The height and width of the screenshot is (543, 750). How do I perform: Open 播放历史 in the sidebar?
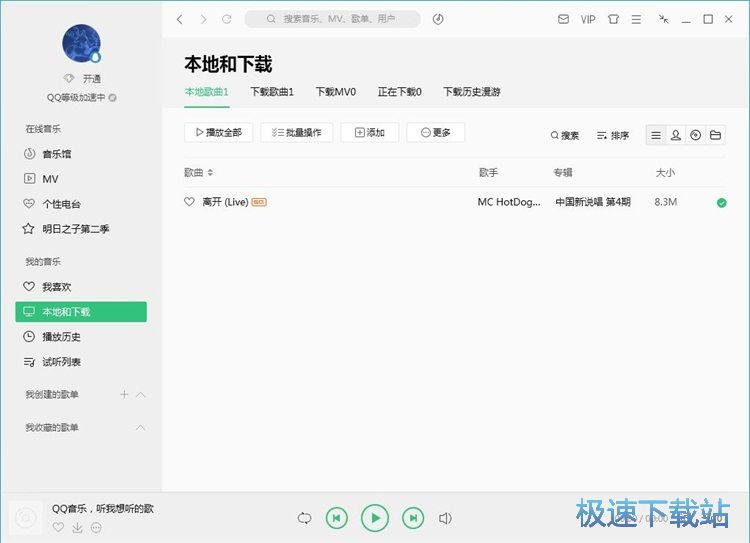(x=61, y=337)
